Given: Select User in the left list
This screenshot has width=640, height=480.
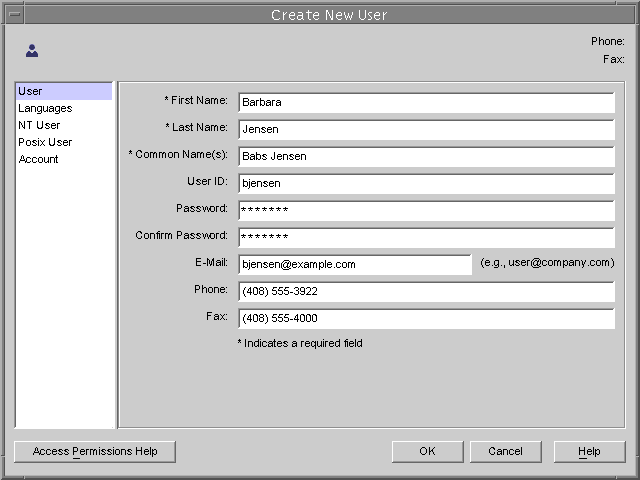Looking at the screenshot, I should pos(64,91).
